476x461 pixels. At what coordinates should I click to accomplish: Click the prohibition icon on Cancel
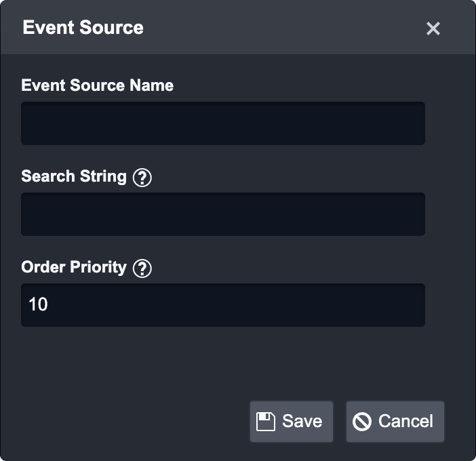(362, 422)
